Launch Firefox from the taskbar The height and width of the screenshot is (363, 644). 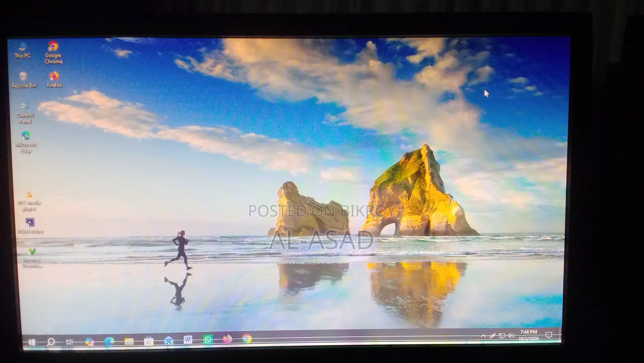click(x=227, y=339)
